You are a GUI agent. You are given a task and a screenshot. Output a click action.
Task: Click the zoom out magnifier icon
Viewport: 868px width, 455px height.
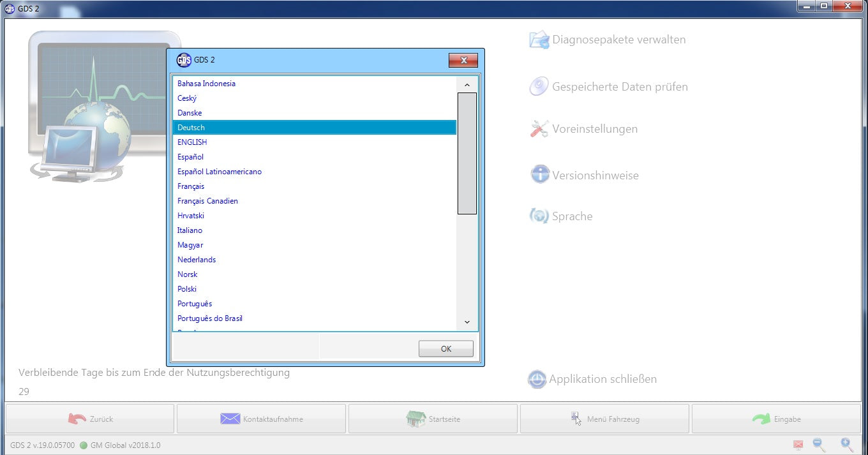pos(819,445)
